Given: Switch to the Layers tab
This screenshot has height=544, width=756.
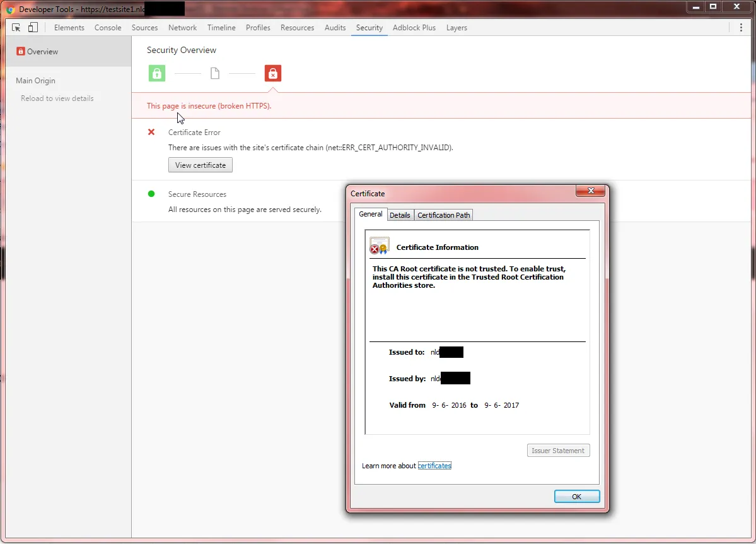Looking at the screenshot, I should [x=457, y=28].
